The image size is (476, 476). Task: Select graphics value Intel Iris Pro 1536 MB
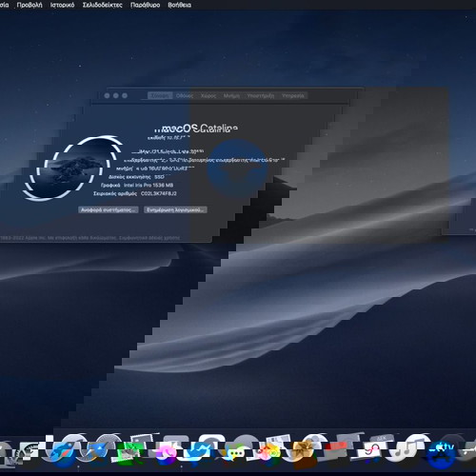point(149,185)
